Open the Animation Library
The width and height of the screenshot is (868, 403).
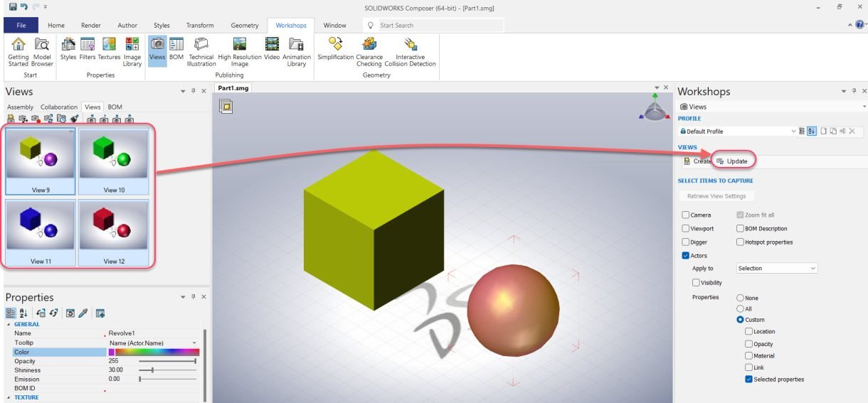coord(297,52)
